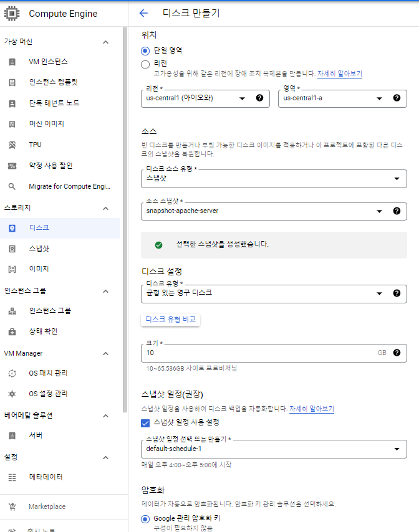This screenshot has width=419, height=532.
Task: Collapse the 스토리지 section
Action: (105, 208)
